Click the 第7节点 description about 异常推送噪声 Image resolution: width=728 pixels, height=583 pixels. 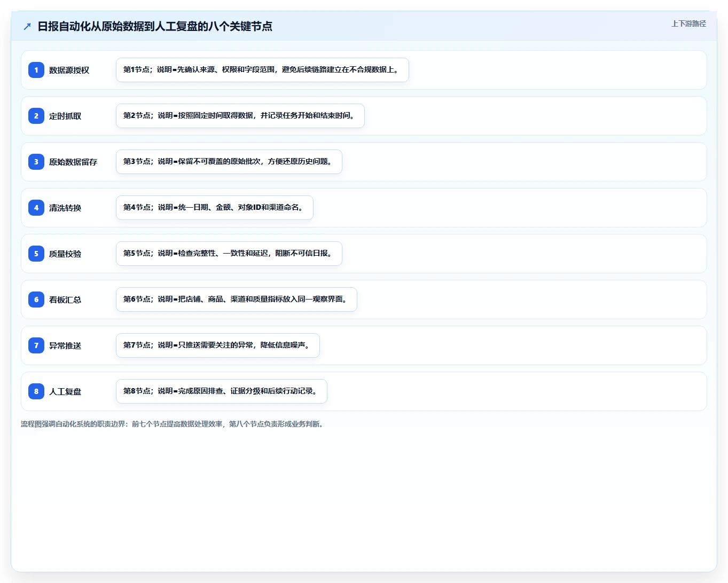click(218, 345)
